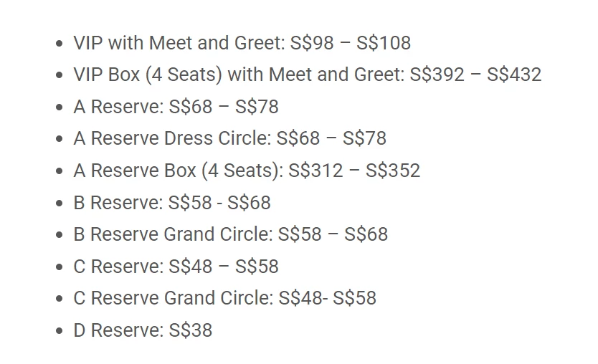Click the C Reserve Grand Circle entry
The width and height of the screenshot is (598, 364).
tap(224, 298)
